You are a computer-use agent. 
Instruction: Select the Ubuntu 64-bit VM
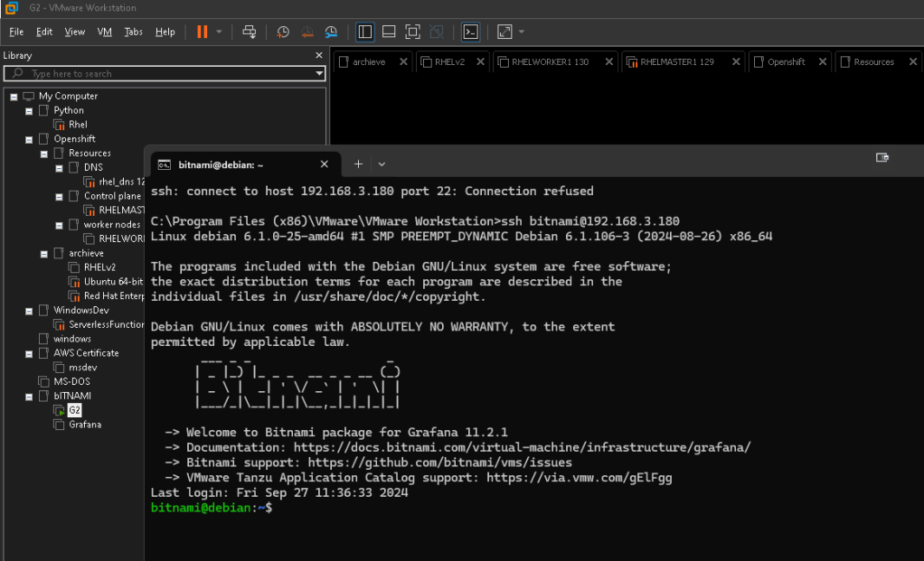[x=112, y=281]
